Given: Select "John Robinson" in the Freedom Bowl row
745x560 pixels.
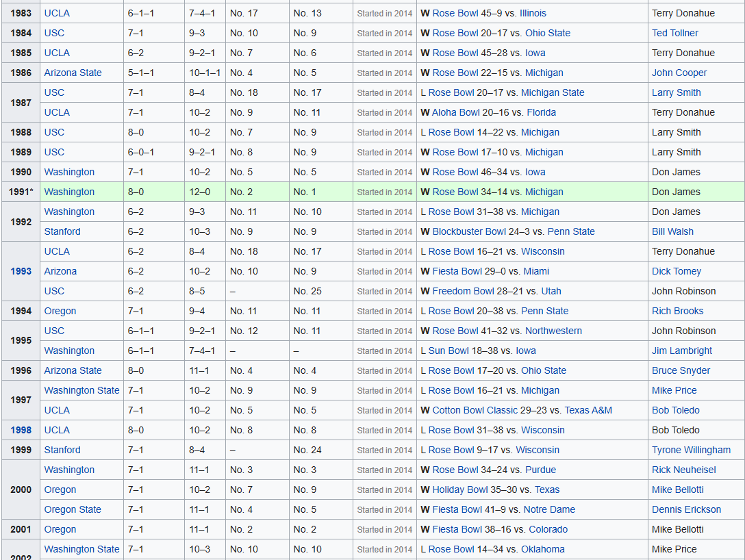Looking at the screenshot, I should 683,292.
